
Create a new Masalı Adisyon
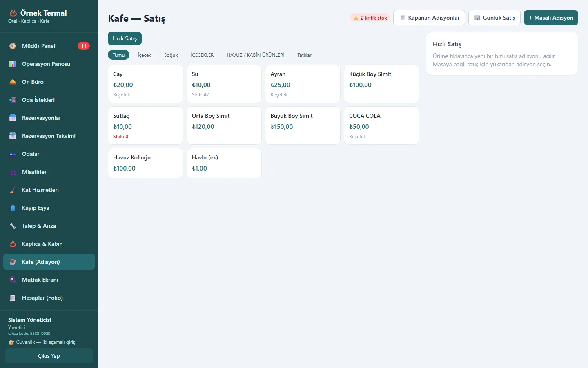coord(551,18)
